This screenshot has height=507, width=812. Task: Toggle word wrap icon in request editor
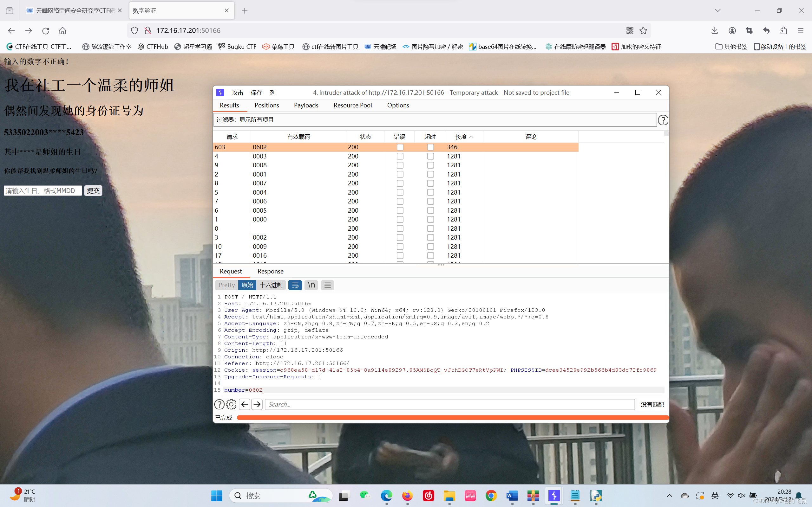coord(295,285)
